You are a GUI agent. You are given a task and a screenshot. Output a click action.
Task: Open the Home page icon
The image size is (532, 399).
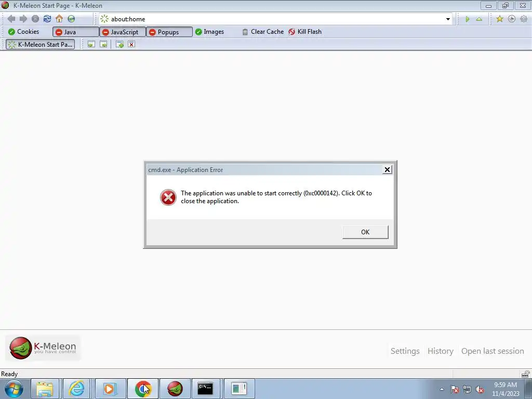click(x=59, y=19)
